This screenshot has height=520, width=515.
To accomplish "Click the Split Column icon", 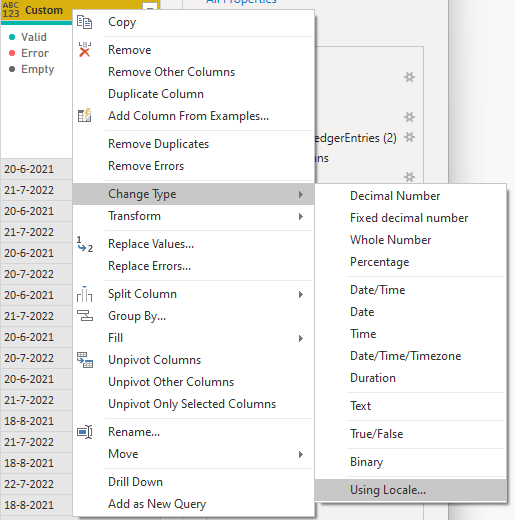I will (84, 294).
